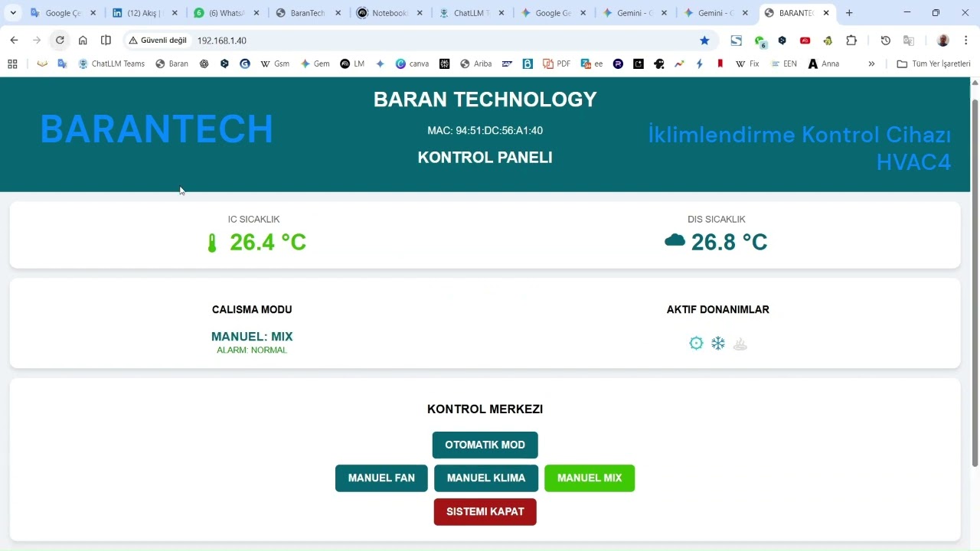Open the Ariba bookmark
The image size is (980, 551).
(x=476, y=64)
